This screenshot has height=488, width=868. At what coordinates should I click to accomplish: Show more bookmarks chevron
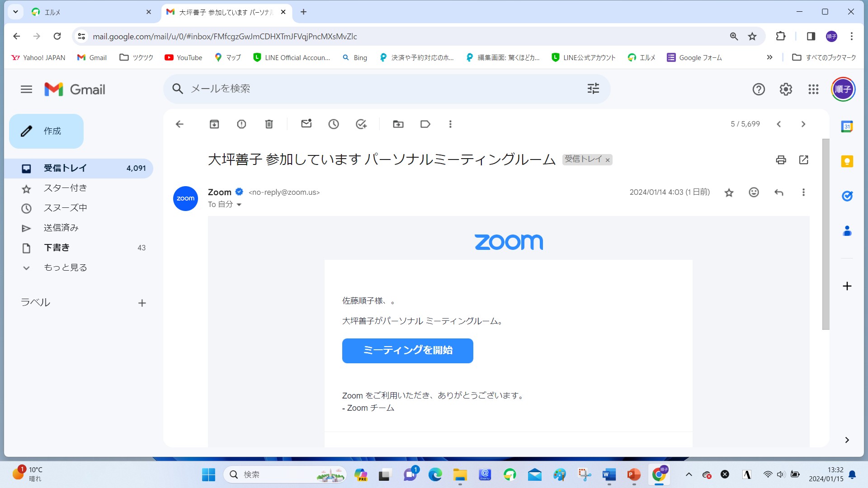click(769, 57)
